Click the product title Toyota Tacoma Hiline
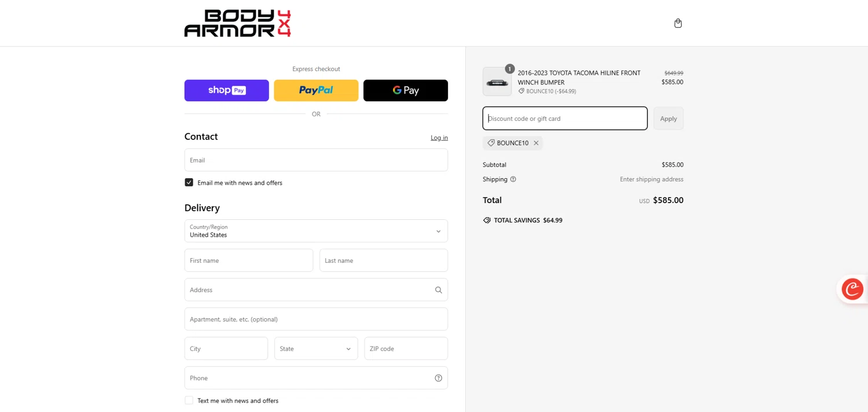This screenshot has height=412, width=868. (579, 78)
